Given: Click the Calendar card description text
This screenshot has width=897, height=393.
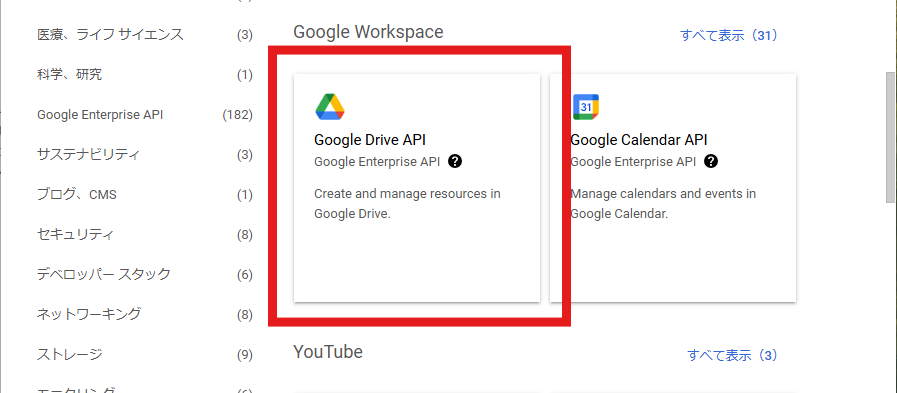Looking at the screenshot, I should [664, 204].
